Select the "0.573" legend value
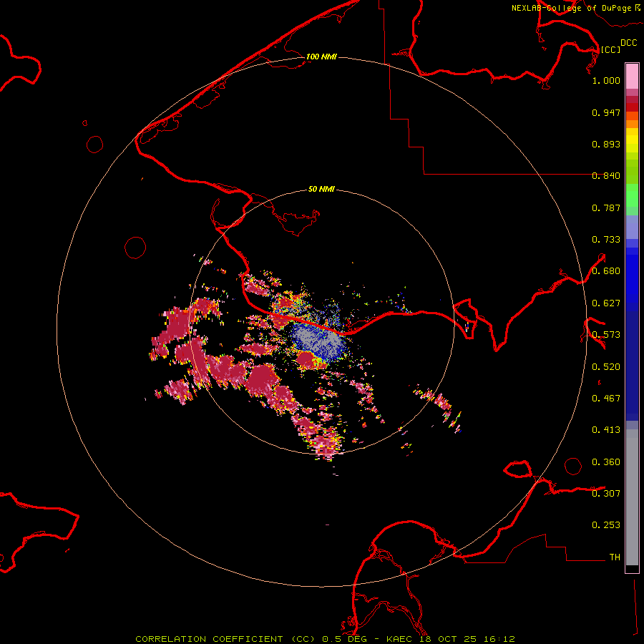644x644 pixels. pyautogui.click(x=606, y=335)
